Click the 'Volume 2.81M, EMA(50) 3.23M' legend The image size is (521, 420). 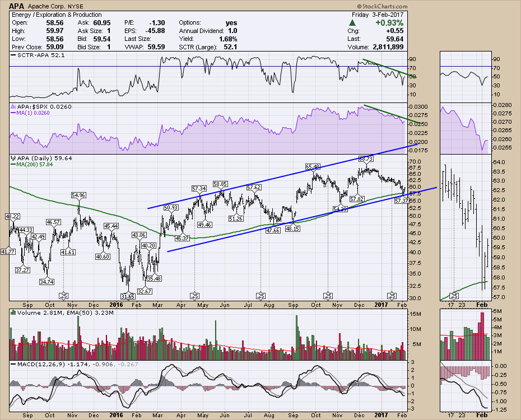coord(62,312)
